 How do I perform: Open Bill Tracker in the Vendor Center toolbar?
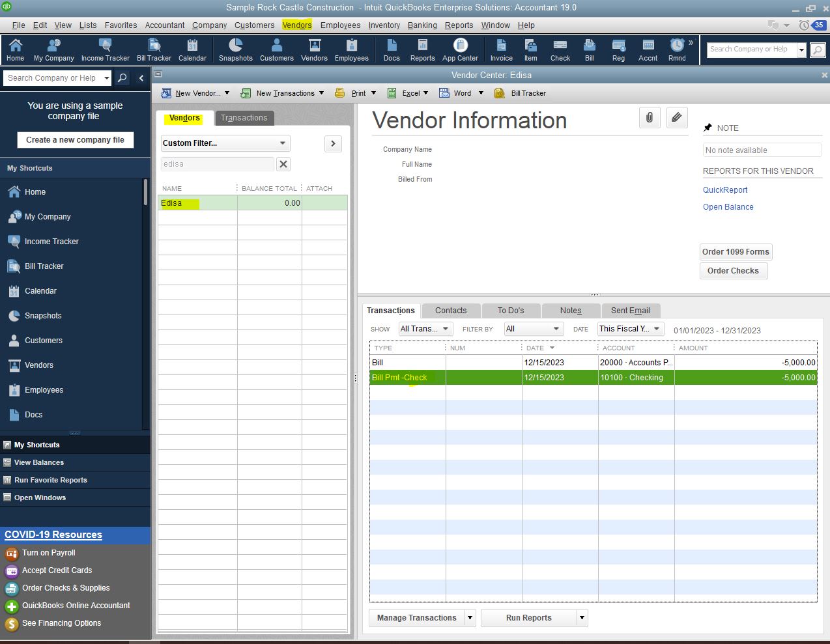[x=521, y=93]
